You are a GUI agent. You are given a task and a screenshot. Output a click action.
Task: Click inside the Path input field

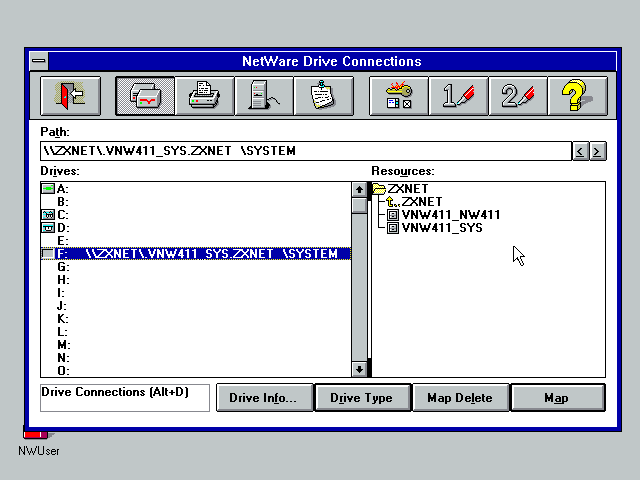[306, 151]
